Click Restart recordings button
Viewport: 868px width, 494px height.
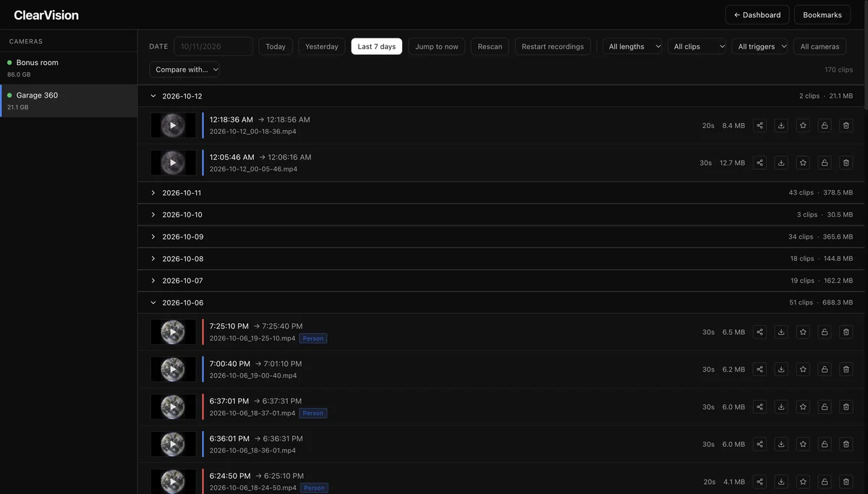click(x=553, y=46)
